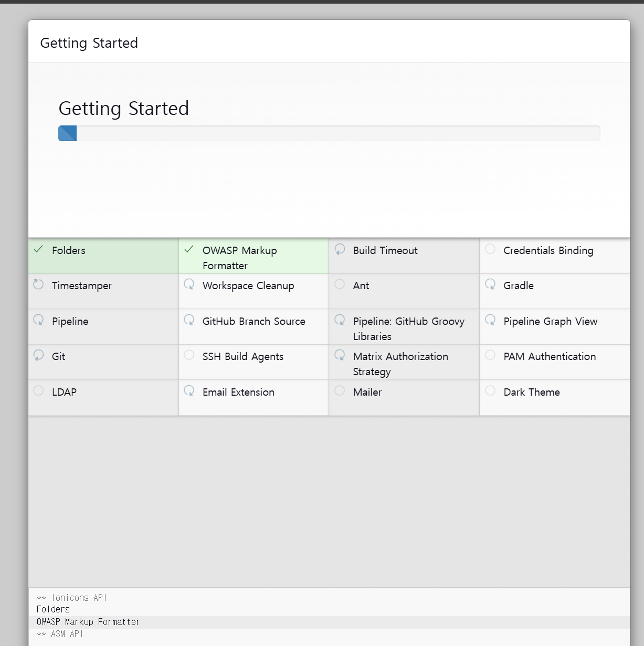644x646 pixels.
Task: Click the green checkmark beside Folders
Action: click(38, 249)
